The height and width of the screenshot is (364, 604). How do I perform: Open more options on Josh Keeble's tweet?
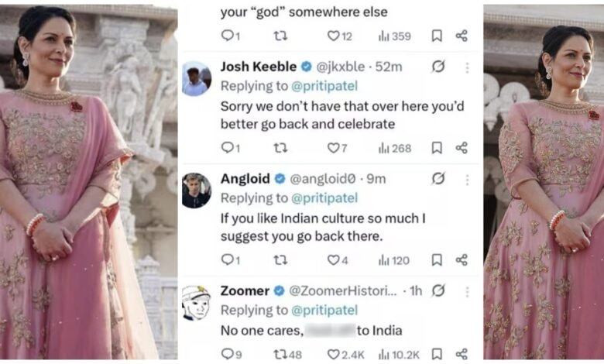pos(467,67)
